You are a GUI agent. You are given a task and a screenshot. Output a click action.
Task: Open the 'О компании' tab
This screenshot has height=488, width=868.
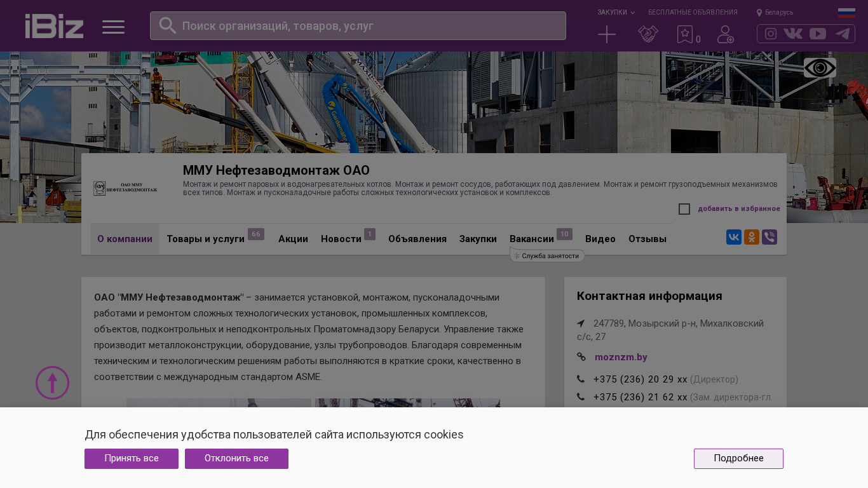(x=125, y=239)
